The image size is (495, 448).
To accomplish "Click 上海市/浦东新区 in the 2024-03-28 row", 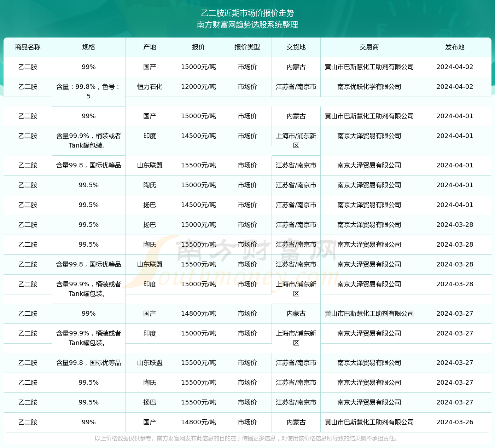I will [296, 289].
